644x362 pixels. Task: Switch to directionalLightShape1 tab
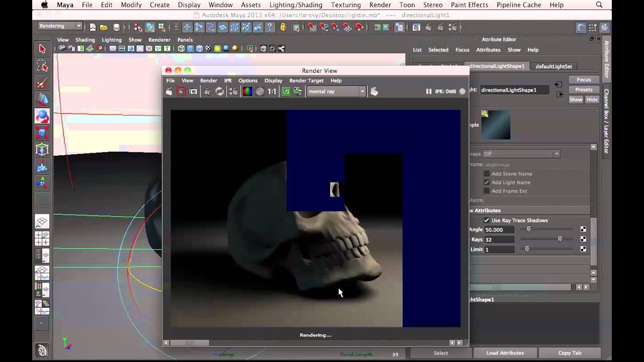pyautogui.click(x=497, y=66)
